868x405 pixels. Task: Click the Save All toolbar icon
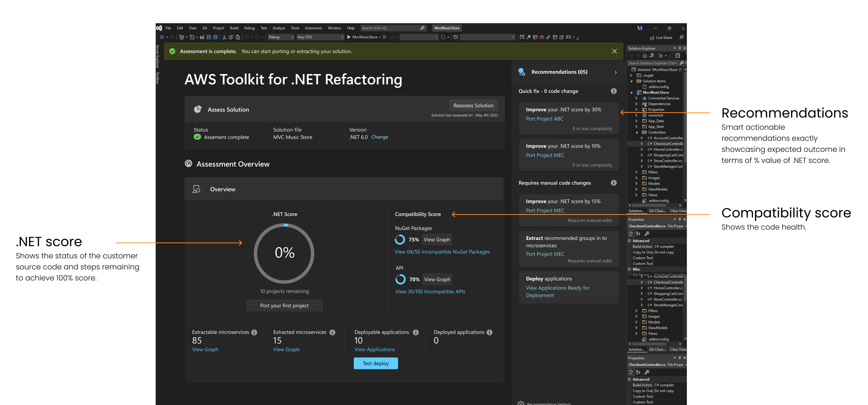click(x=215, y=37)
